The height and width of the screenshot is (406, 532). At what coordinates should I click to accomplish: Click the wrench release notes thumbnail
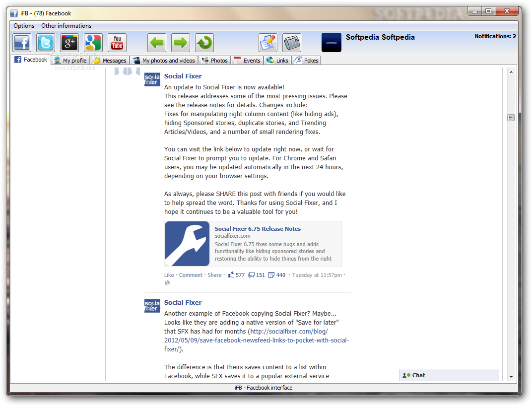click(187, 244)
